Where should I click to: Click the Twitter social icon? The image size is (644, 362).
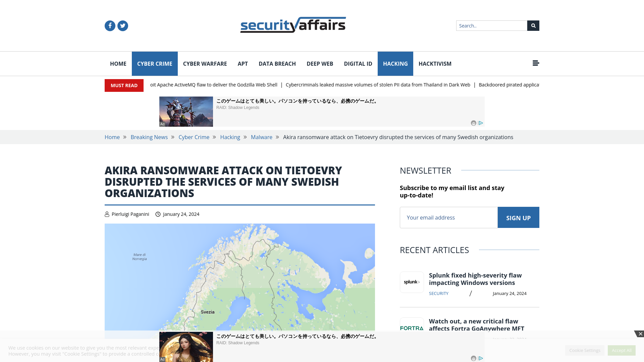[122, 25]
